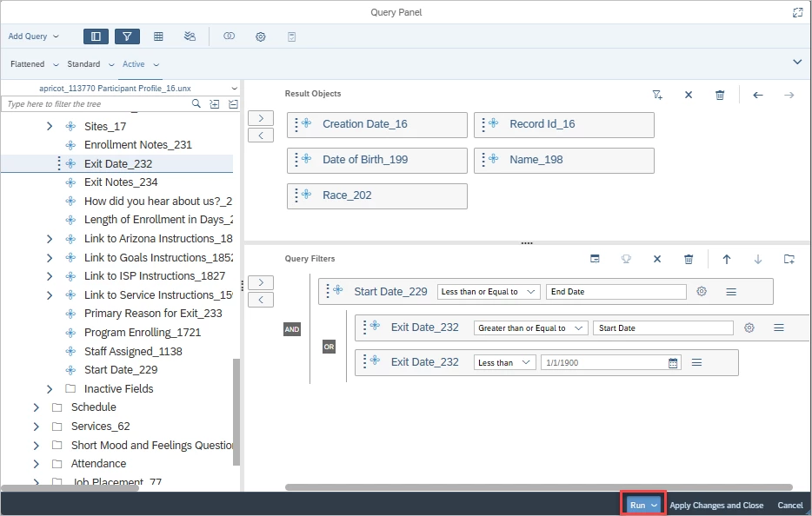Click the expand all tree icon
The image size is (812, 516).
(215, 104)
